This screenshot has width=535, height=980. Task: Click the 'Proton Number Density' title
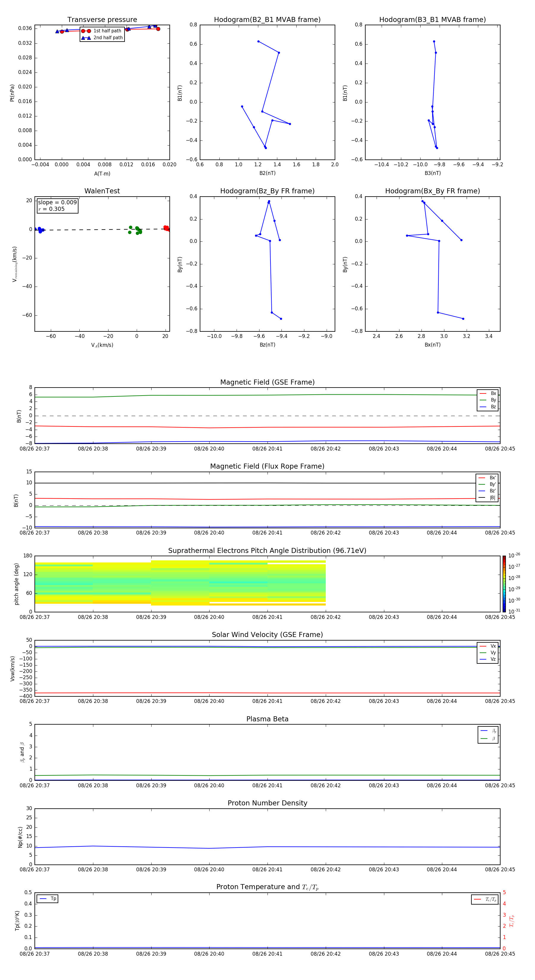pyautogui.click(x=267, y=803)
